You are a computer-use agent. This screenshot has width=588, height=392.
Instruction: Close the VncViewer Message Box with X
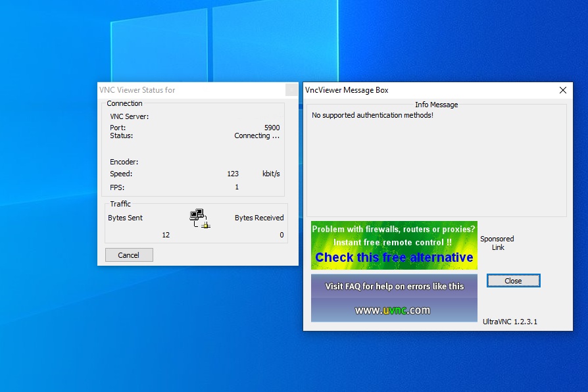click(x=562, y=90)
